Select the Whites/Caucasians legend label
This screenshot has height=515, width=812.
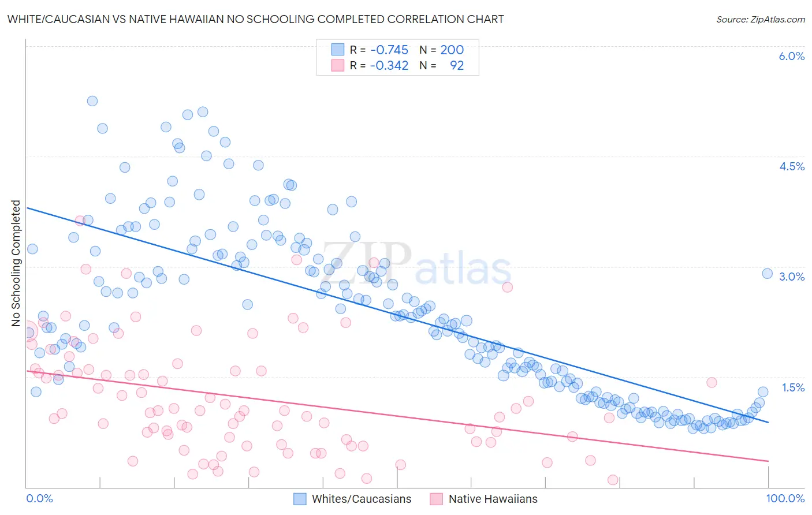pos(362,499)
